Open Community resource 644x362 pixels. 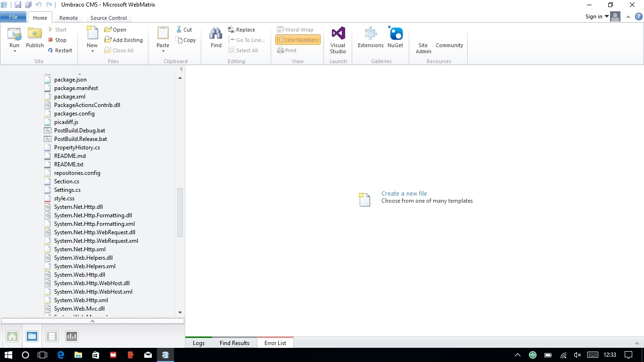(449, 45)
